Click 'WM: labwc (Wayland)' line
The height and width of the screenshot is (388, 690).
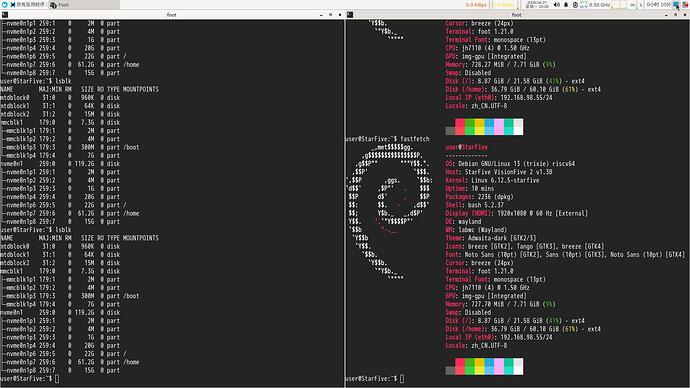476,230
